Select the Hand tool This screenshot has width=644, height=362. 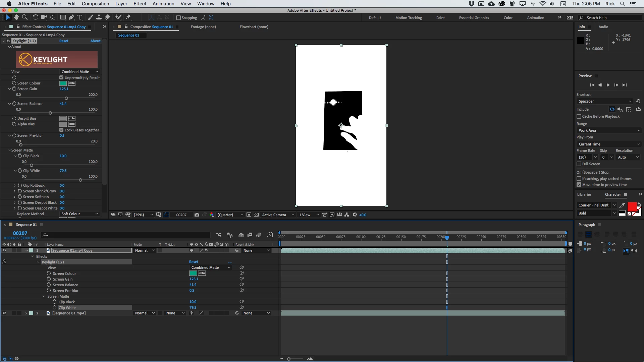16,17
